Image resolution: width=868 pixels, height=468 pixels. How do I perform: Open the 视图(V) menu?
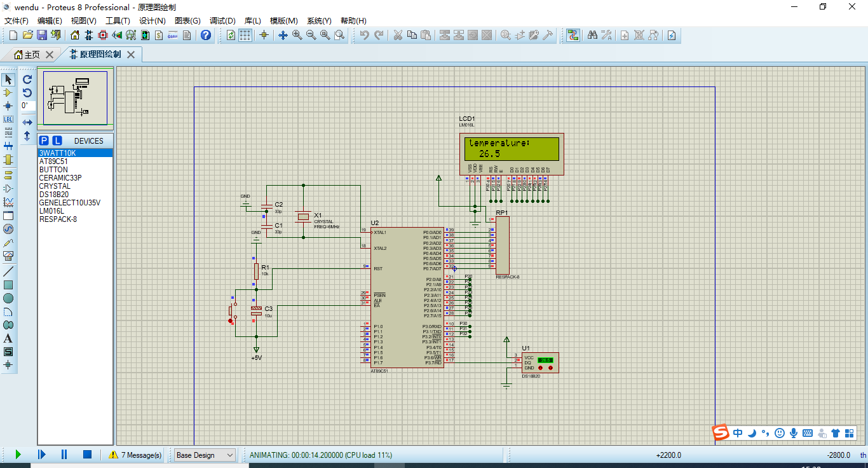coord(84,21)
